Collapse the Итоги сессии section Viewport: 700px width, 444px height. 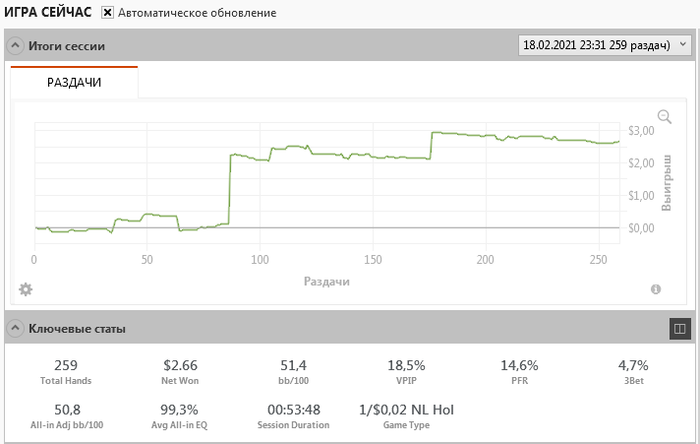15,46
